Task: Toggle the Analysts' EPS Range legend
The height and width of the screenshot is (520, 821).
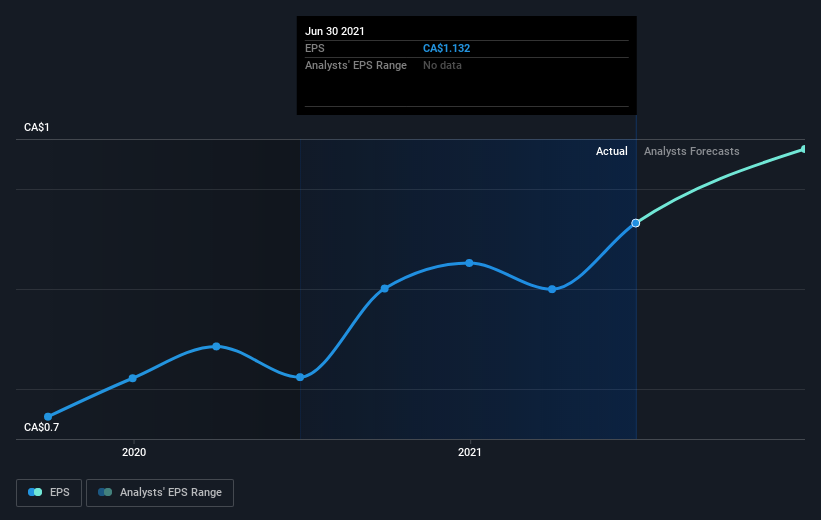Action: pos(160,493)
